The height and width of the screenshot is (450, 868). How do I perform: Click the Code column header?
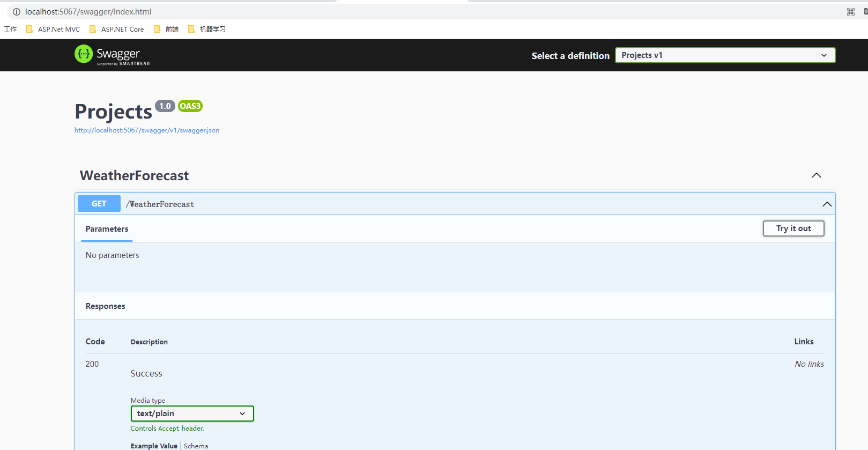click(95, 342)
